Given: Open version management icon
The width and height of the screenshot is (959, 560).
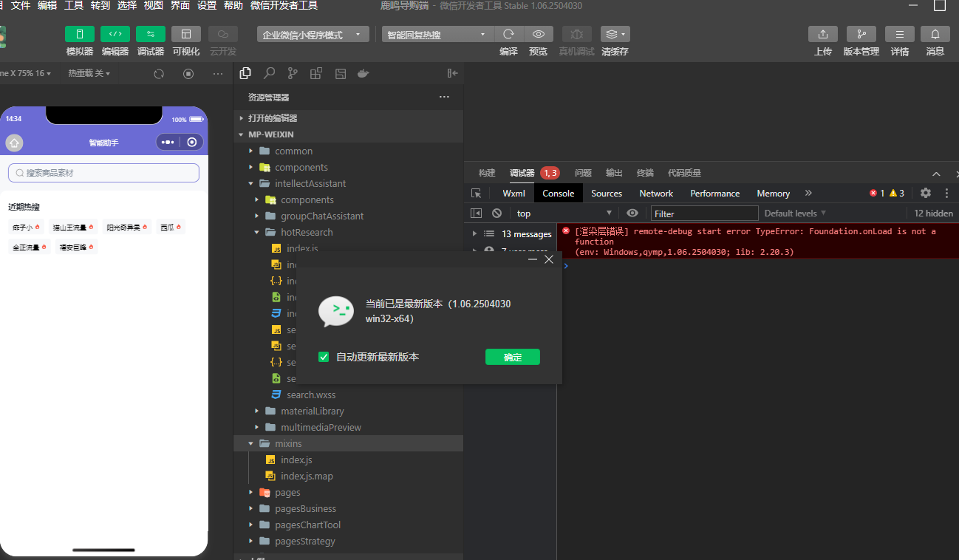Looking at the screenshot, I should [861, 34].
